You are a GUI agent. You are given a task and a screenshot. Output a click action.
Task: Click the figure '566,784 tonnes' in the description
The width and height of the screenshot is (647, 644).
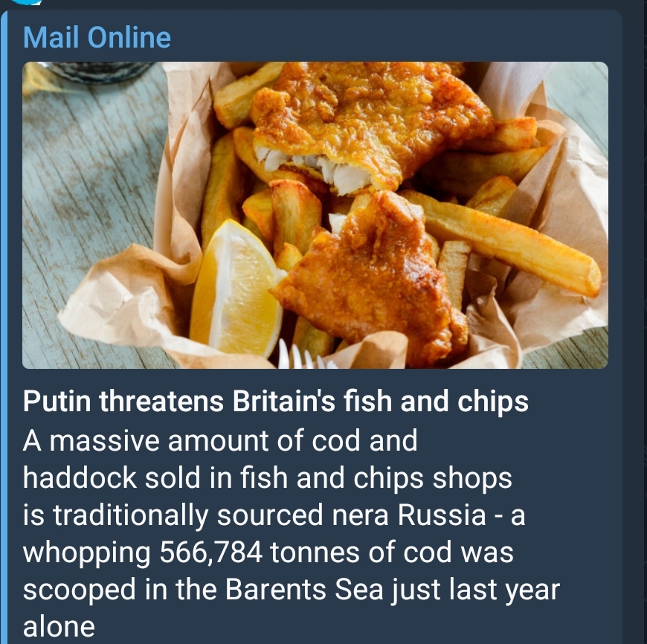coord(260,552)
